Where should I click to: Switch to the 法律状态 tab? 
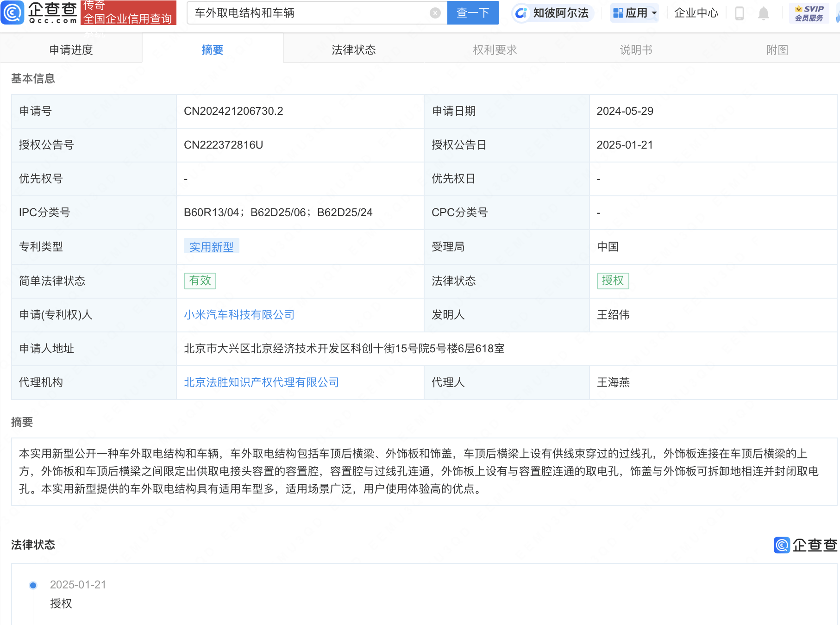353,50
